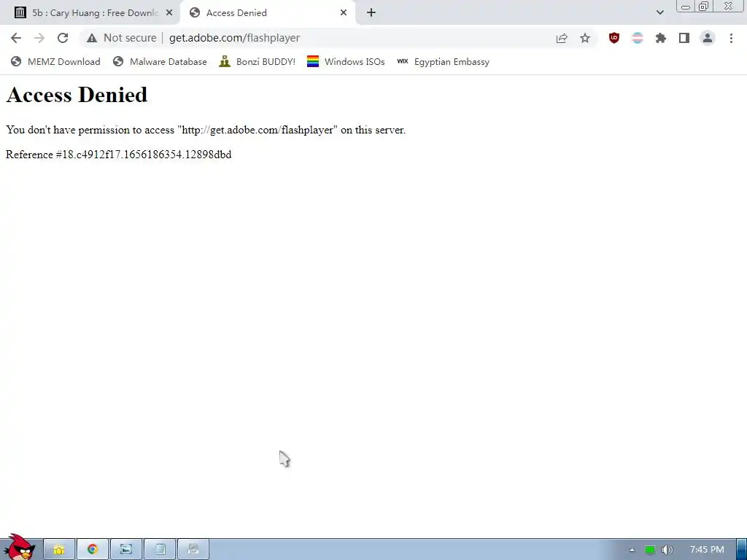Bookmark this page with the star icon

click(585, 38)
